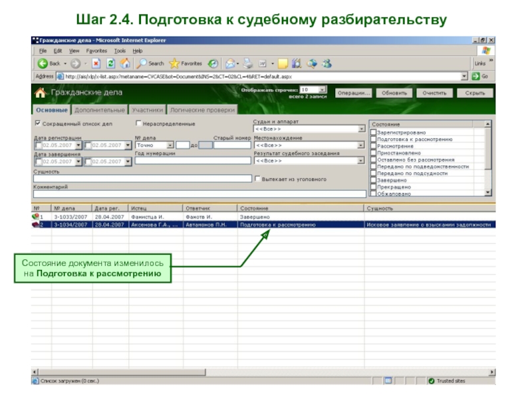
Task: Toggle Сокращенный список дел checkbox
Action: [37, 123]
